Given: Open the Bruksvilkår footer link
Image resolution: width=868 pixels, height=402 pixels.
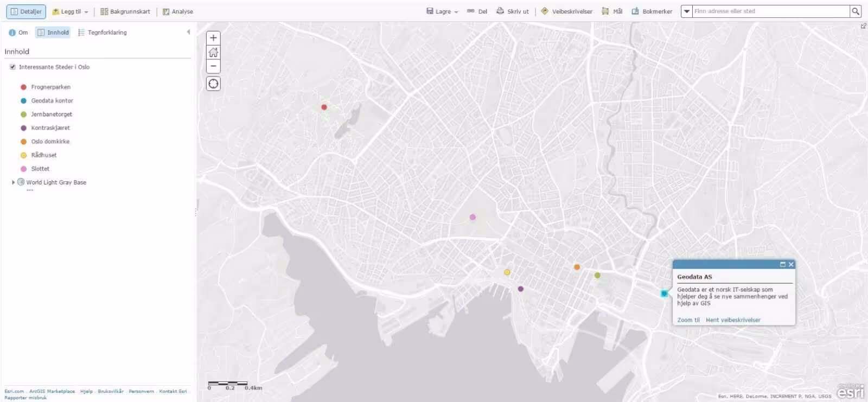Looking at the screenshot, I should (x=111, y=391).
